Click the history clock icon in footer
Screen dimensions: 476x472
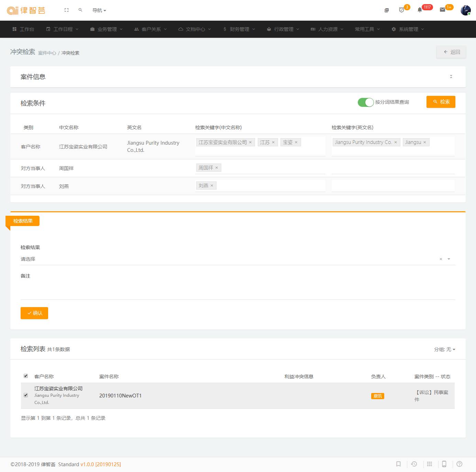click(414, 464)
